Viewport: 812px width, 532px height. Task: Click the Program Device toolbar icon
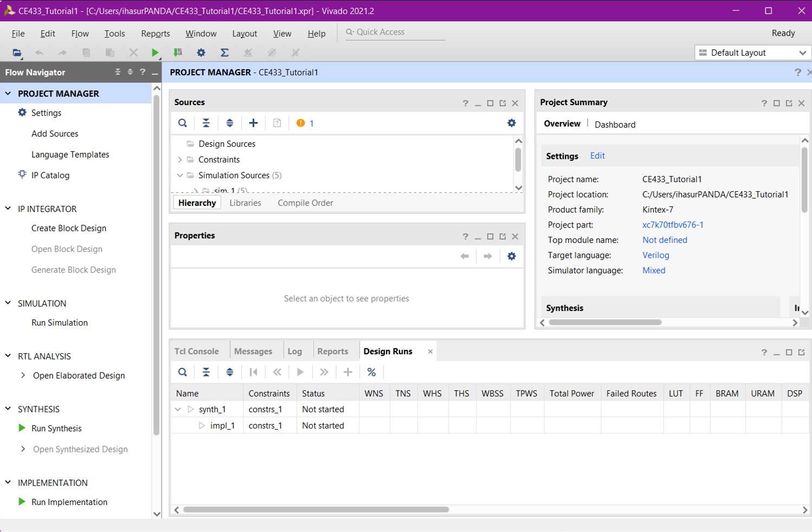[x=178, y=53]
